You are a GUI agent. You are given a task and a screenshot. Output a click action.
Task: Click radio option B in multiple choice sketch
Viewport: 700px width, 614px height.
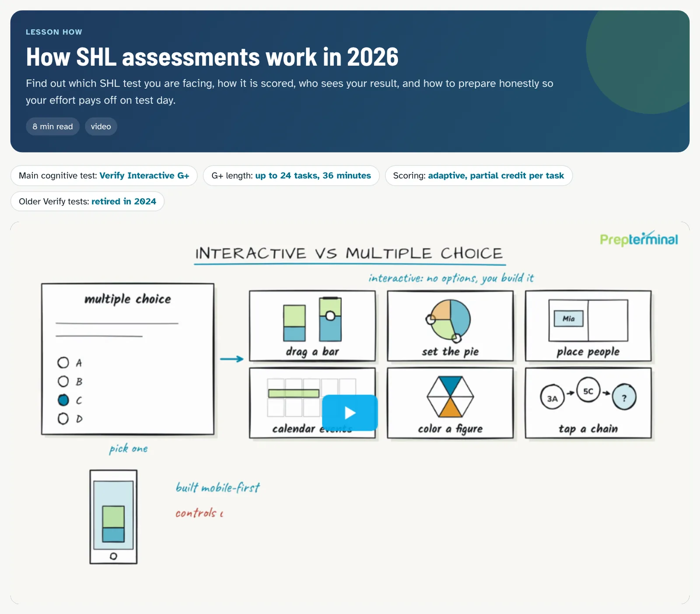point(63,382)
